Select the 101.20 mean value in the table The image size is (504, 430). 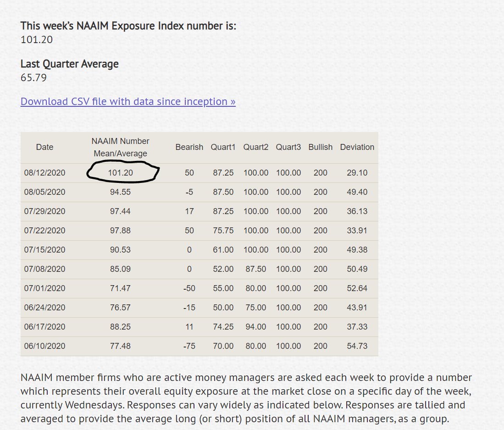click(120, 173)
